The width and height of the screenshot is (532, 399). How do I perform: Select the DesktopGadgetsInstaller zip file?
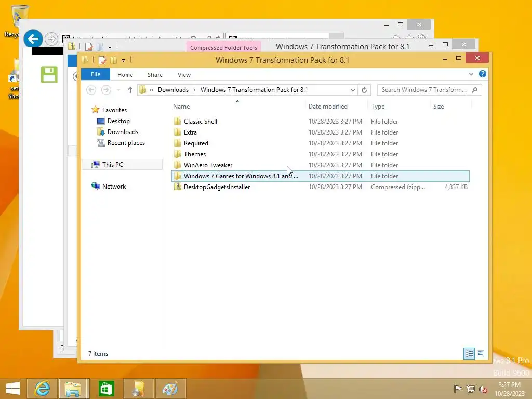pyautogui.click(x=217, y=187)
